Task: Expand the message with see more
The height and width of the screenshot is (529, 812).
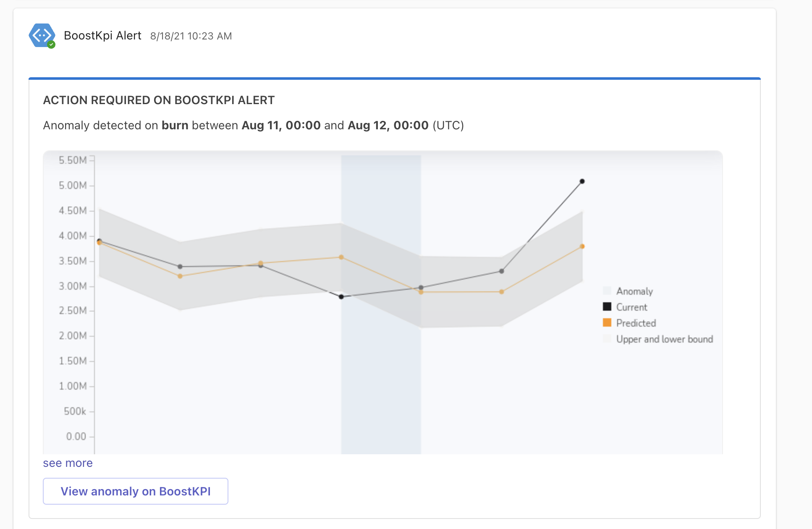Action: click(68, 463)
